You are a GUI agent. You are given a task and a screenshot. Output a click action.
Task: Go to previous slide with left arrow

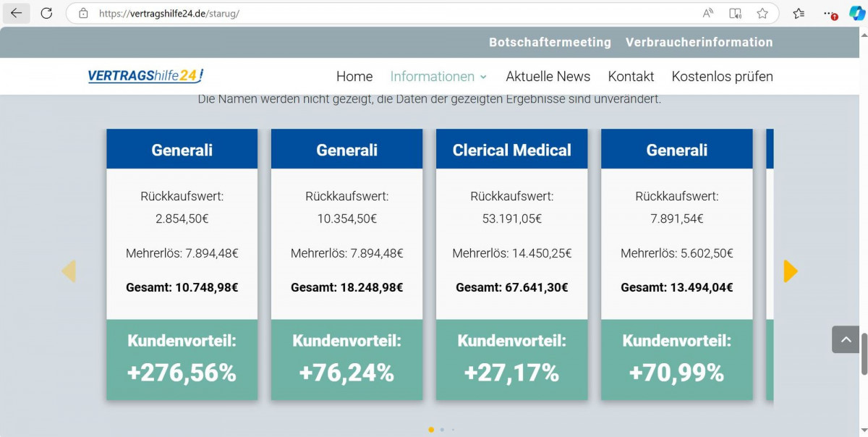click(69, 271)
